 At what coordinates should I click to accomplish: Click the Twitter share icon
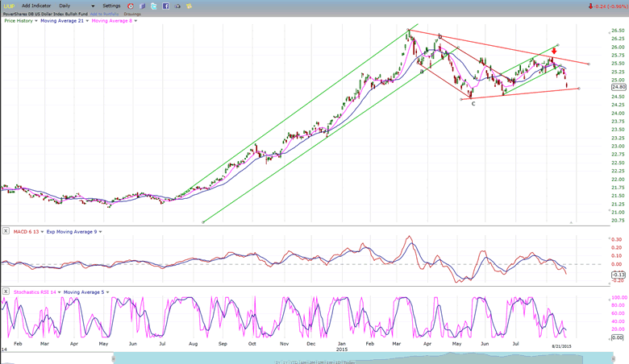click(x=154, y=6)
